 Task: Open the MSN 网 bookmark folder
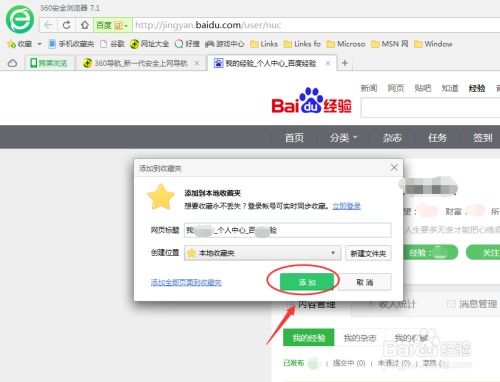(x=390, y=44)
